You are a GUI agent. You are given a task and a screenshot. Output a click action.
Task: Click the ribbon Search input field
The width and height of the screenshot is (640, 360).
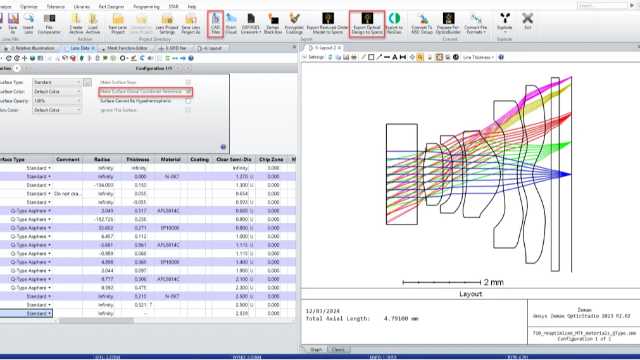tap(602, 6)
